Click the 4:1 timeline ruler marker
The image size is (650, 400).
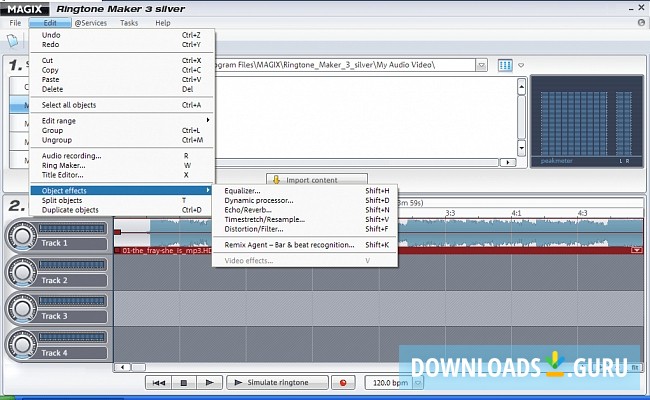517,213
